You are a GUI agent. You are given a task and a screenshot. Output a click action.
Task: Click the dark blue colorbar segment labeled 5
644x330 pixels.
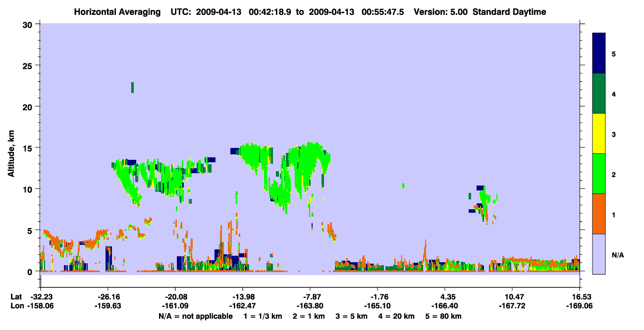[x=599, y=53]
